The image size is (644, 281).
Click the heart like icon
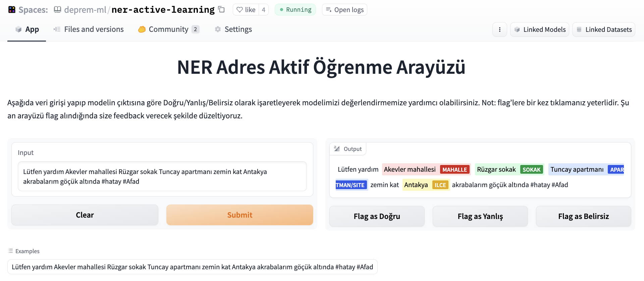tap(239, 10)
